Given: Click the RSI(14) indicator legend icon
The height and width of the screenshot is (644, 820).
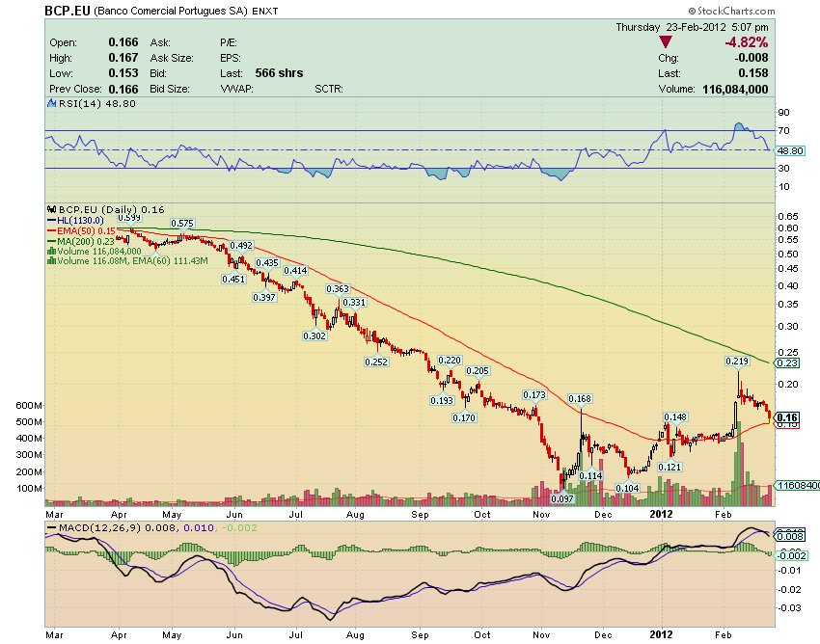Looking at the screenshot, I should pos(51,103).
